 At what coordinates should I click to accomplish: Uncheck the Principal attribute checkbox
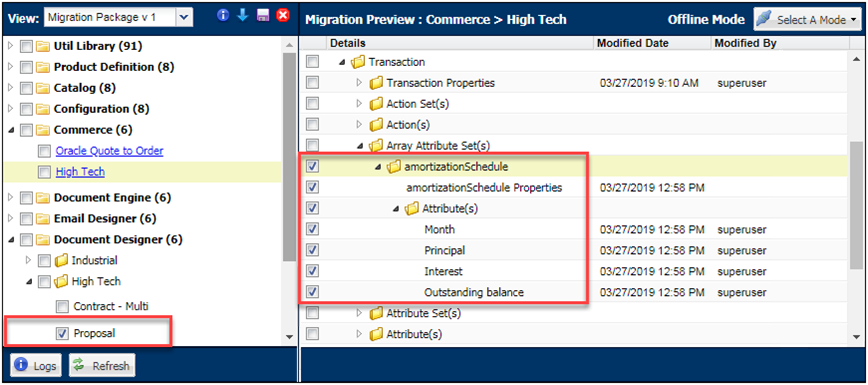click(x=313, y=250)
